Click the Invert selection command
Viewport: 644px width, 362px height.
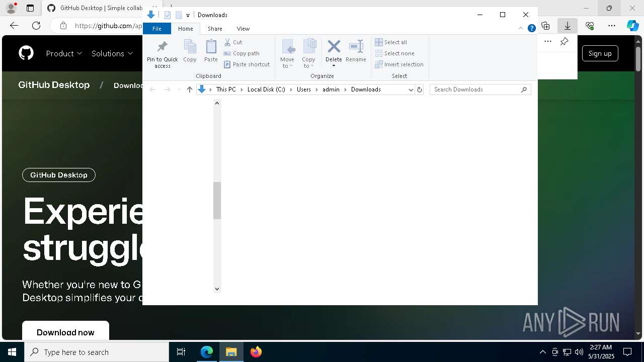399,64
